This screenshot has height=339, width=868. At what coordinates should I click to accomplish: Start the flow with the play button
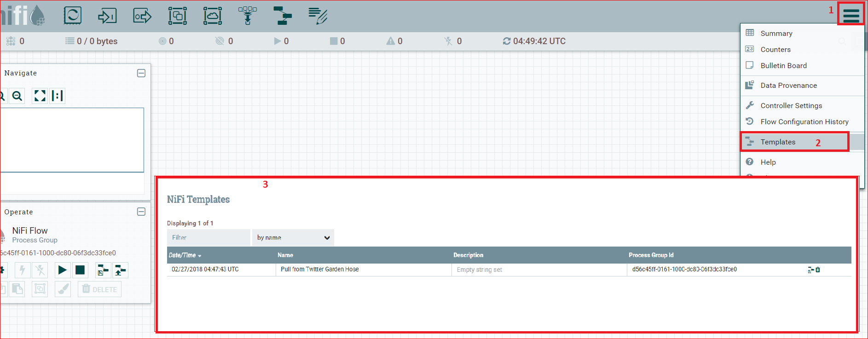(62, 270)
